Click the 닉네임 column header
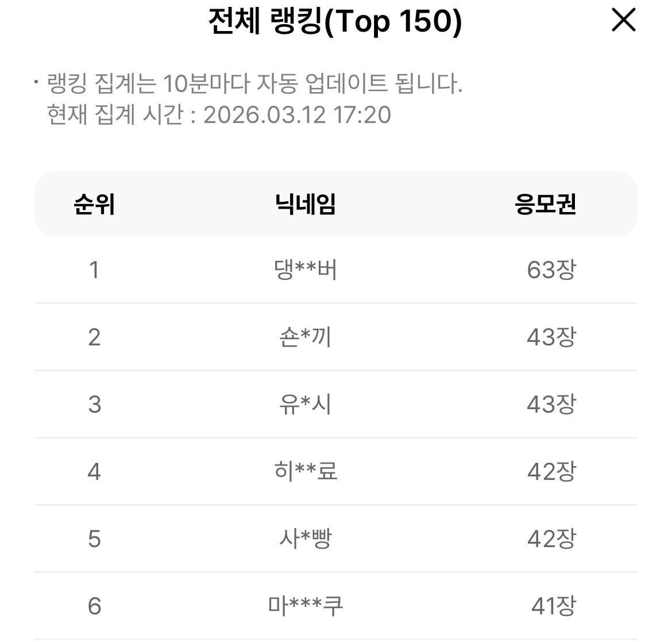Image resolution: width=672 pixels, height=642 pixels. [305, 204]
